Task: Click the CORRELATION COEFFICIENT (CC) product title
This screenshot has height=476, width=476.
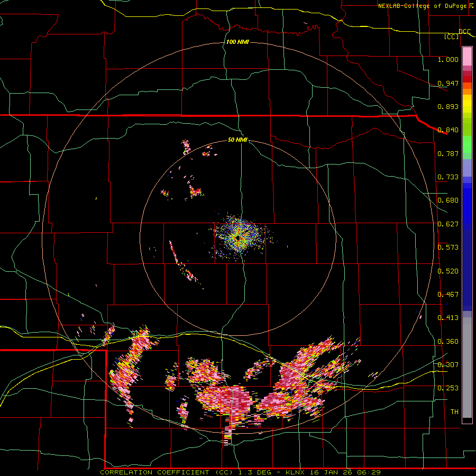Action: pos(167,472)
